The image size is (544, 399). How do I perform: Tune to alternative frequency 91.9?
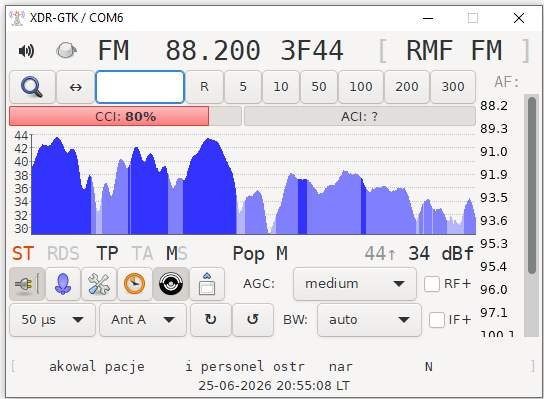tap(494, 175)
